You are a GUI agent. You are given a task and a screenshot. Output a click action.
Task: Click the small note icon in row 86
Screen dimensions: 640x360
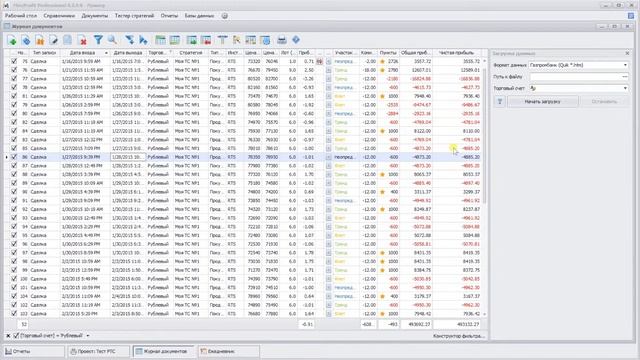[x=329, y=157]
